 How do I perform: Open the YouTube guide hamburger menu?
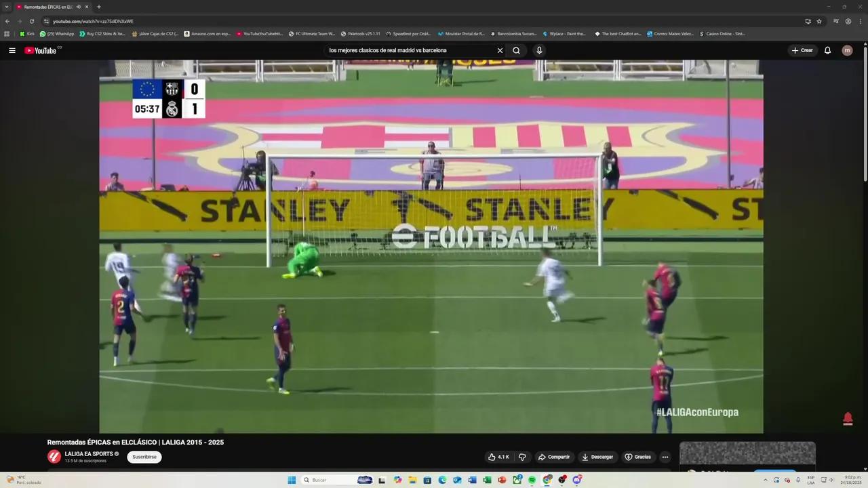coord(12,50)
